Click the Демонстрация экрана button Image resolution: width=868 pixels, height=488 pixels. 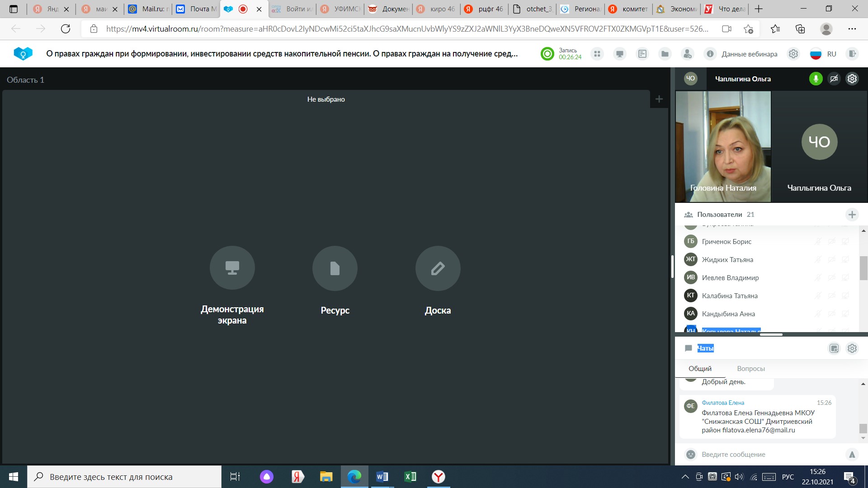pos(232,268)
